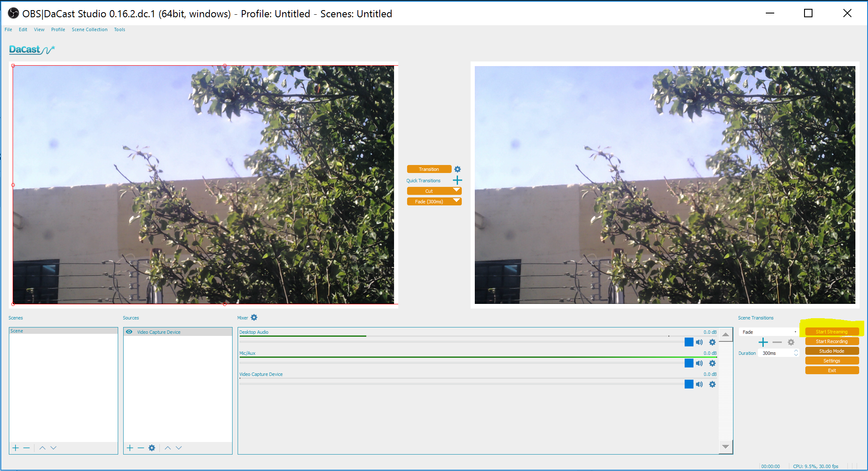Viewport: 868px width, 471px height.
Task: Toggle visibility of Video Capture Device source
Action: pos(129,332)
